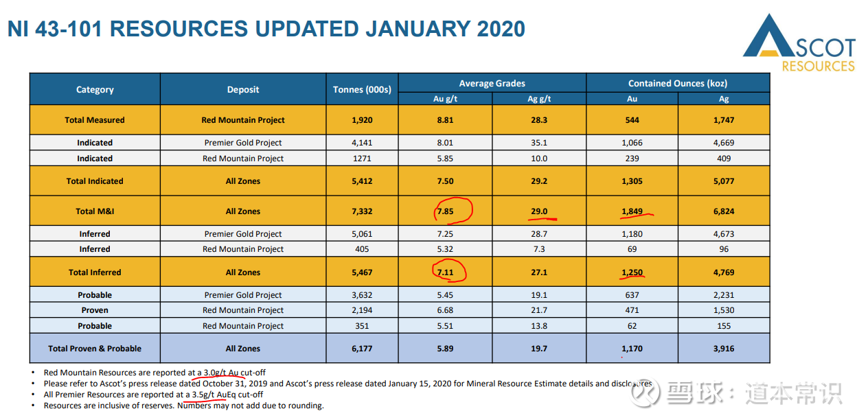Click the 405 tonnes value for Inferred Red Mountain
The width and height of the screenshot is (868, 420).
coord(362,249)
